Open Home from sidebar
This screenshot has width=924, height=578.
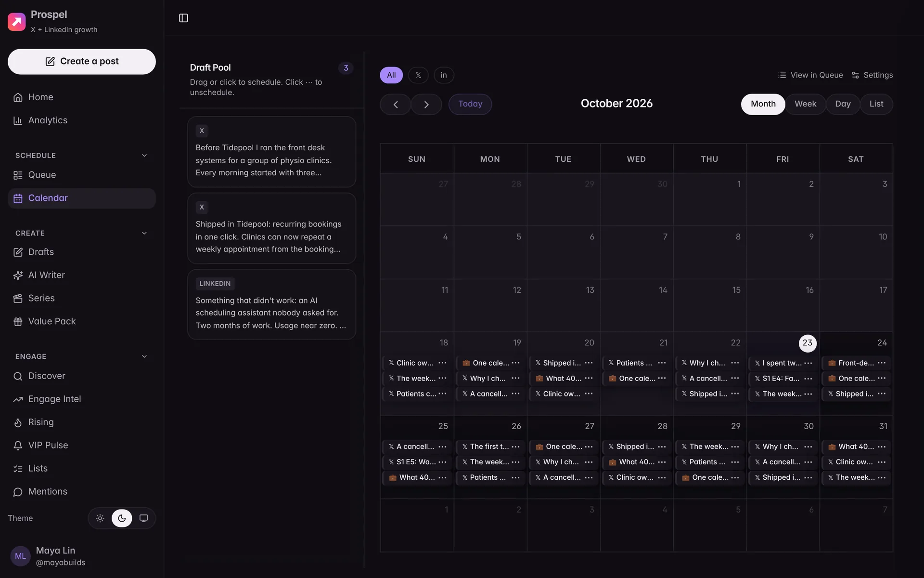tap(82, 97)
